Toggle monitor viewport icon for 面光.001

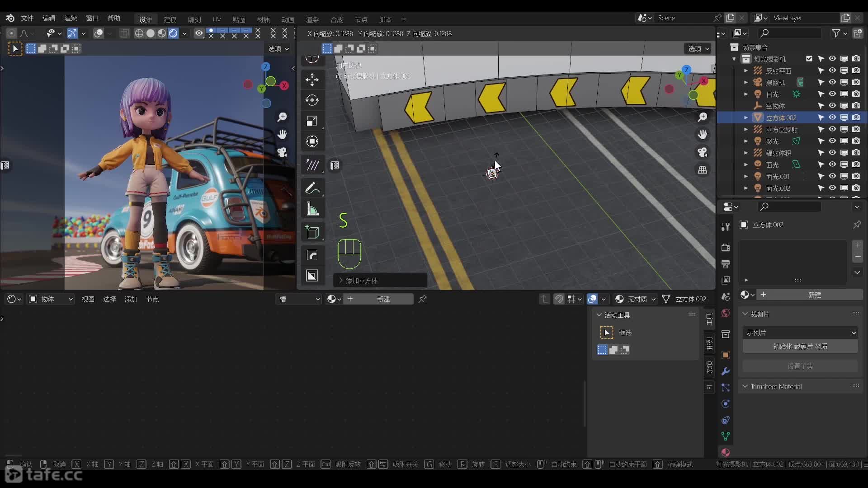(844, 176)
